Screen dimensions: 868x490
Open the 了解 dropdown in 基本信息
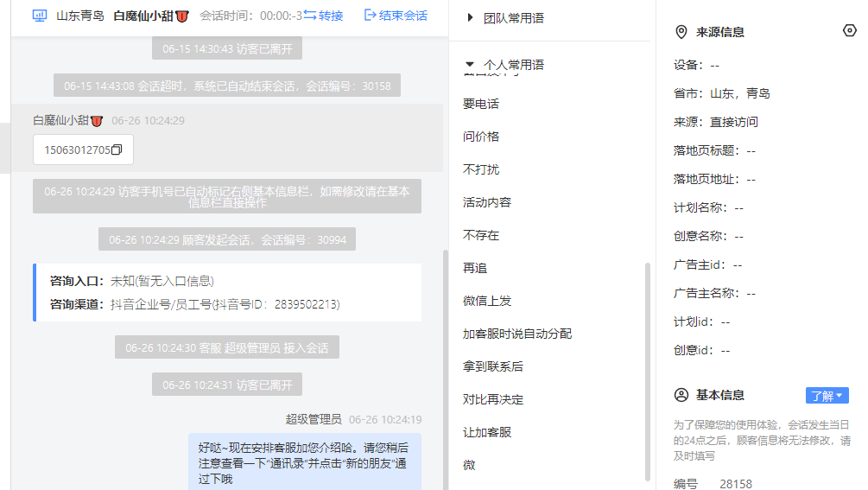point(827,395)
